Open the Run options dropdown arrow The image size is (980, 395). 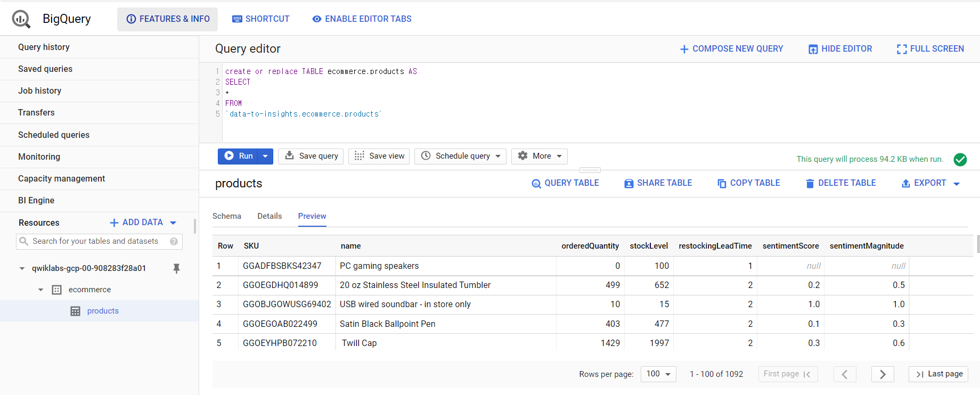coord(265,156)
